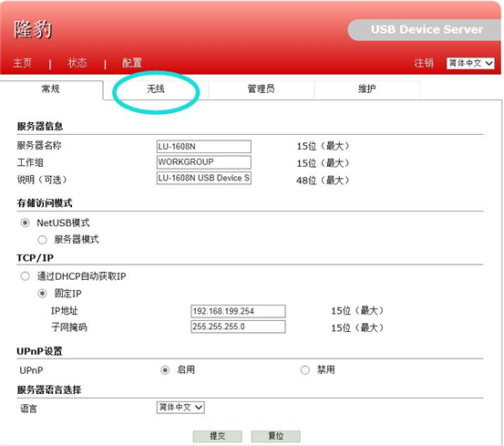Click the 隆豹 brand logo

33,29
